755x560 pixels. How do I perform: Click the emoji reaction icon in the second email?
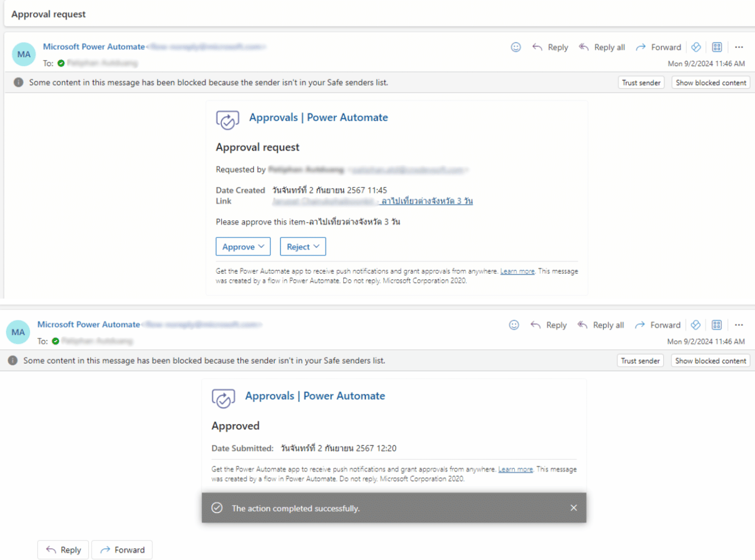tap(514, 325)
